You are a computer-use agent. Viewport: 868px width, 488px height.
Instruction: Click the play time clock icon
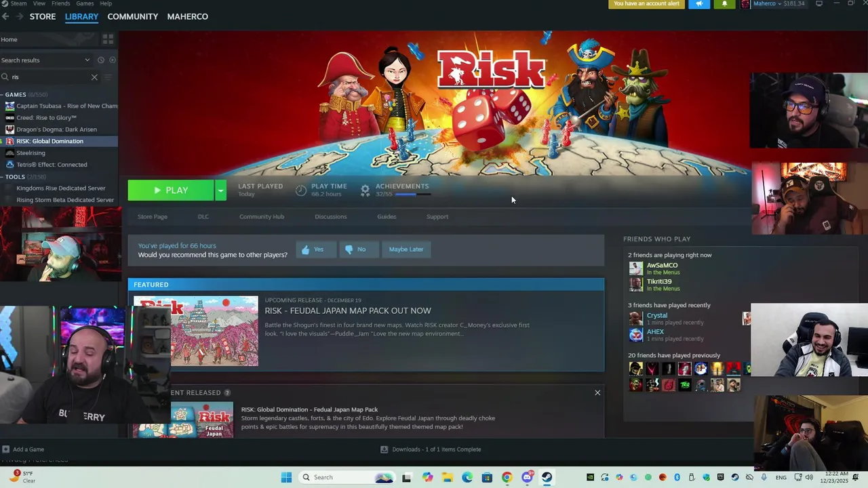(x=301, y=190)
